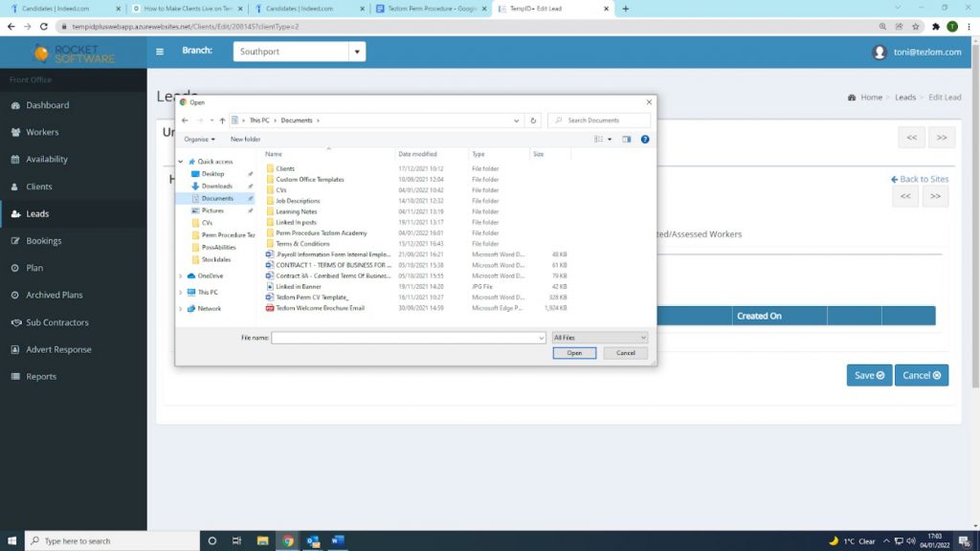Select Dashboard in the sidebar
This screenshot has height=551, width=980.
tap(47, 105)
